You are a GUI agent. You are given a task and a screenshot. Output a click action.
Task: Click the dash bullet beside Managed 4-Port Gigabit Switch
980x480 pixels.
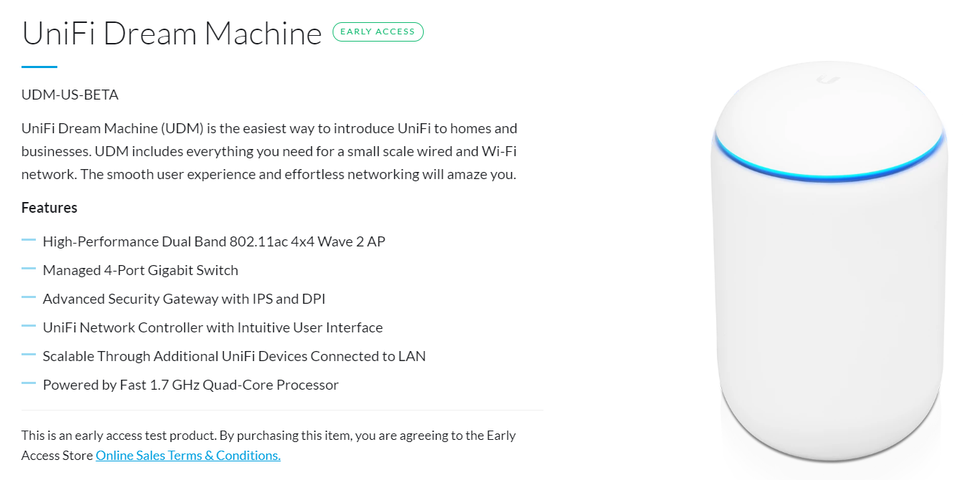point(29,269)
